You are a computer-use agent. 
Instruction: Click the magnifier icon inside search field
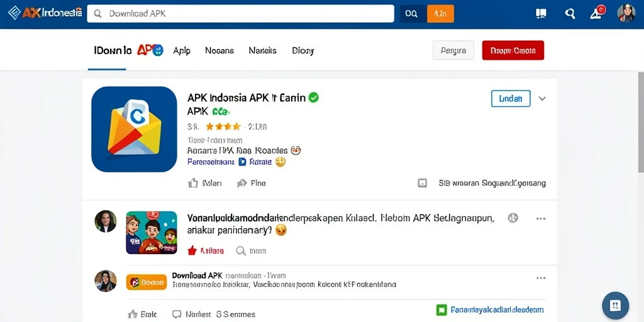click(97, 14)
